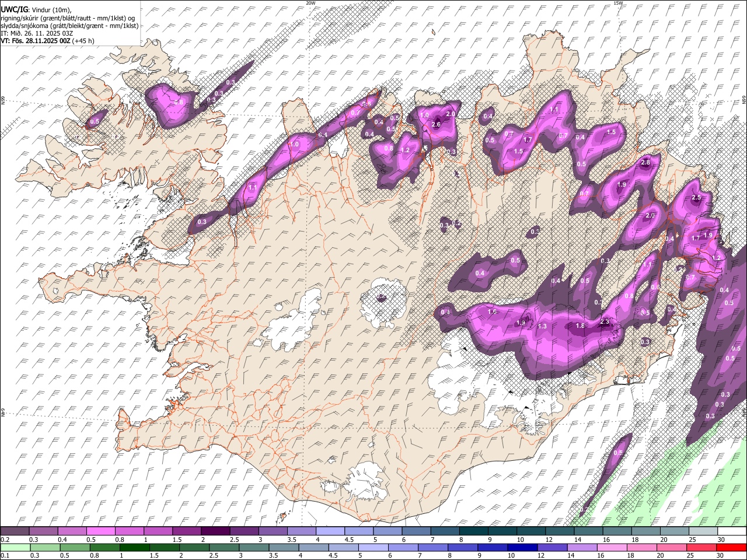The height and width of the screenshot is (560, 747).
Task: Click the bright red 30 rain legend swatch
Action: (x=731, y=548)
